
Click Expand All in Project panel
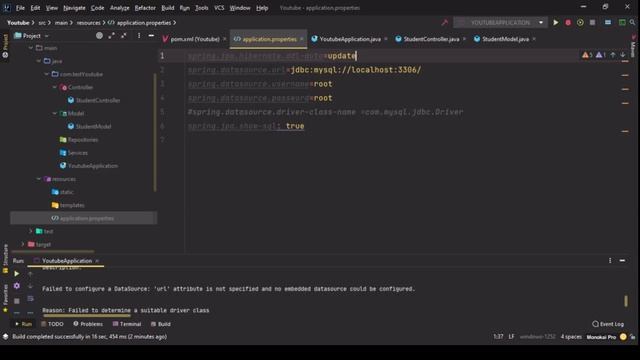pyautogui.click(x=111, y=36)
